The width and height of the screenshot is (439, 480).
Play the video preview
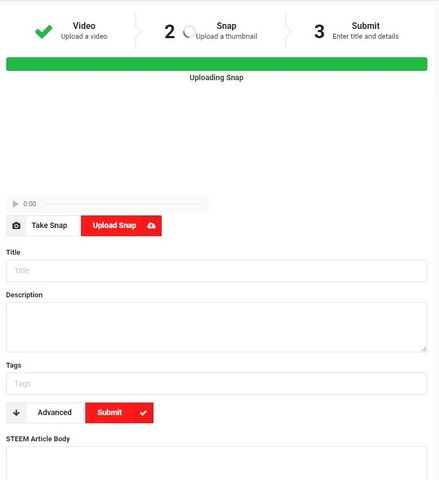[x=15, y=204]
